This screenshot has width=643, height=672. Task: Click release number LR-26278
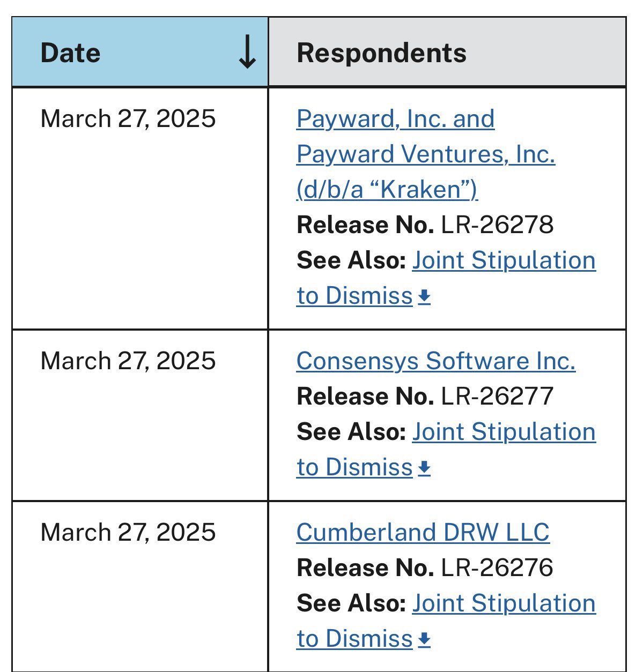click(497, 225)
